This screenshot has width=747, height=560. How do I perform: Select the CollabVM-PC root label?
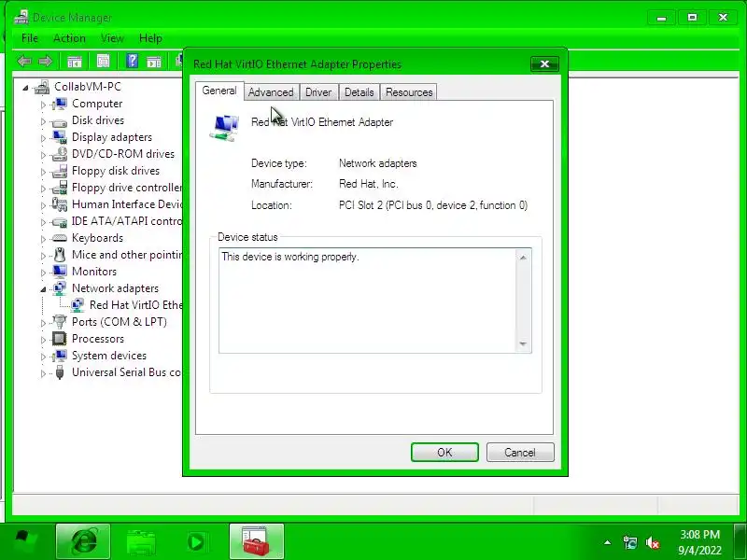[x=88, y=86]
